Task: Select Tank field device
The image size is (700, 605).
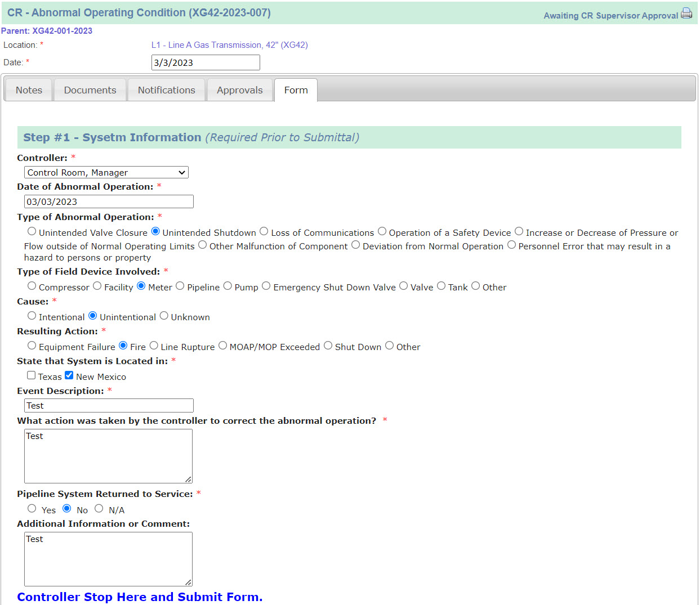Action: coord(441,286)
